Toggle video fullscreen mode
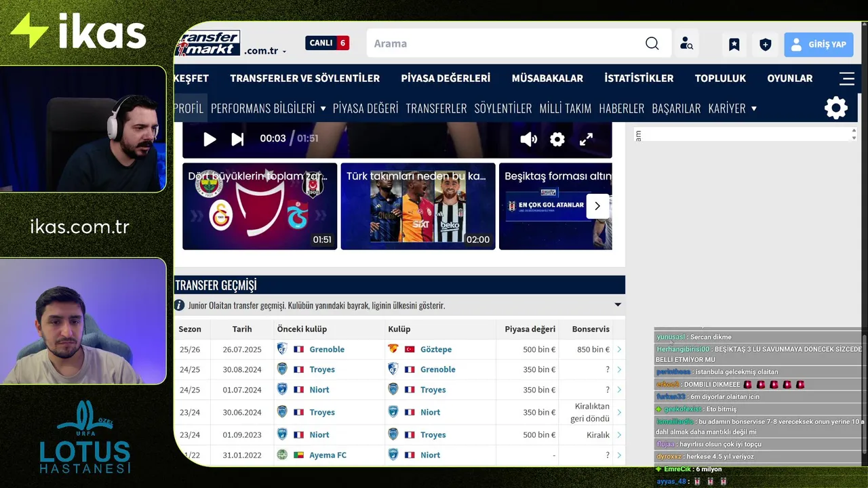Viewport: 868px width, 488px height. [x=586, y=139]
